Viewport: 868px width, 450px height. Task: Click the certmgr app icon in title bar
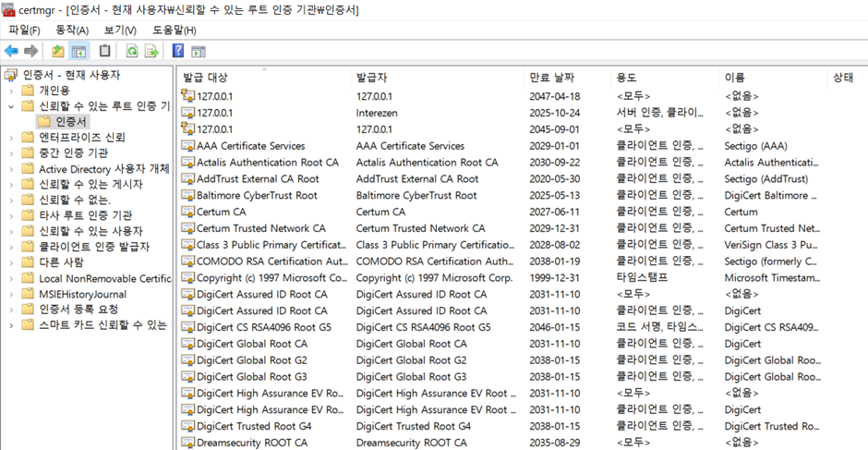click(x=9, y=10)
